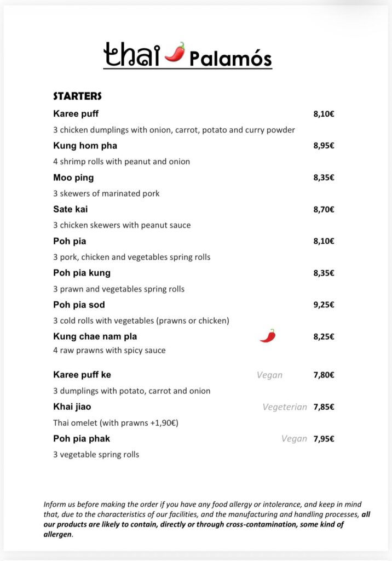
Task: Click the 8,95€ price of Kung hom pha
Action: (x=324, y=146)
